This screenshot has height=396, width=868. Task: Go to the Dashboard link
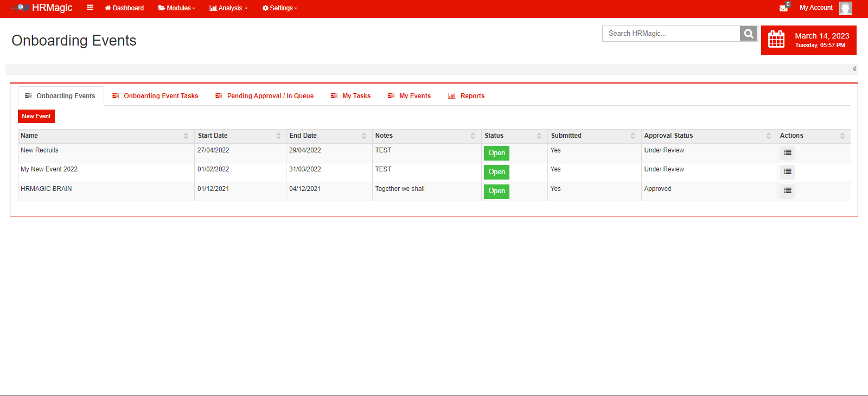pos(124,8)
